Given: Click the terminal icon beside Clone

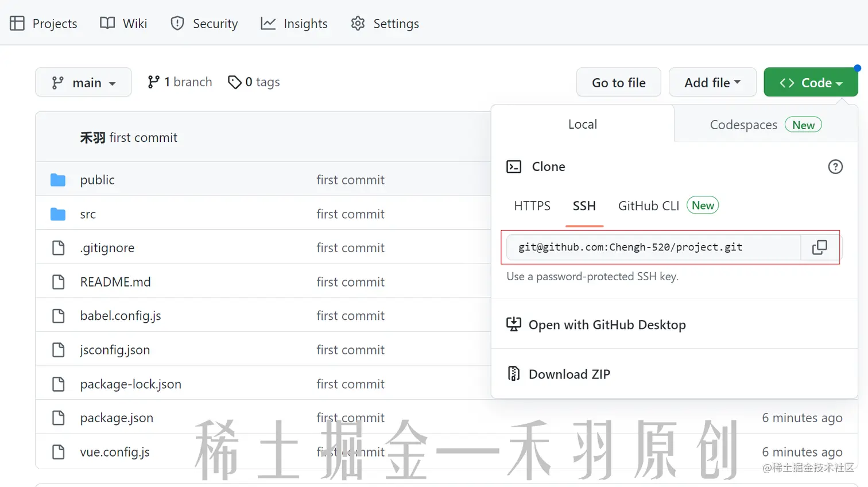Looking at the screenshot, I should tap(514, 167).
